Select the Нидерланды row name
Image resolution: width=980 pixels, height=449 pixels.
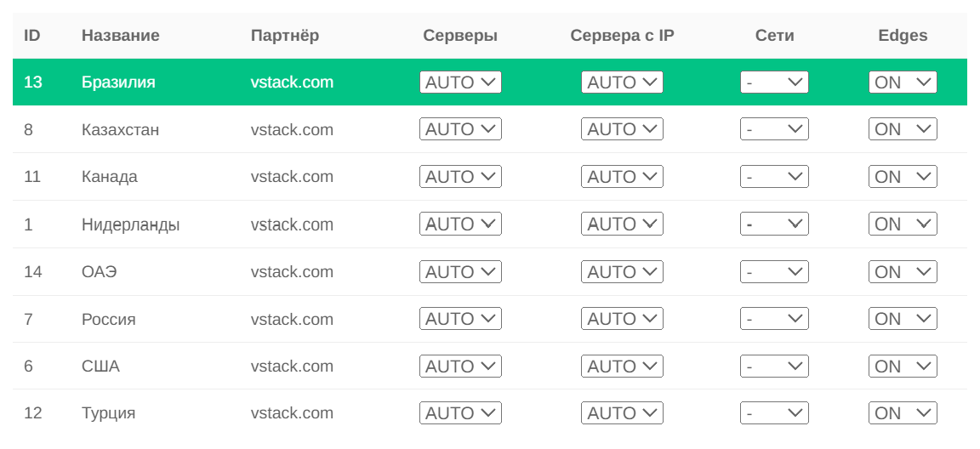tap(131, 224)
